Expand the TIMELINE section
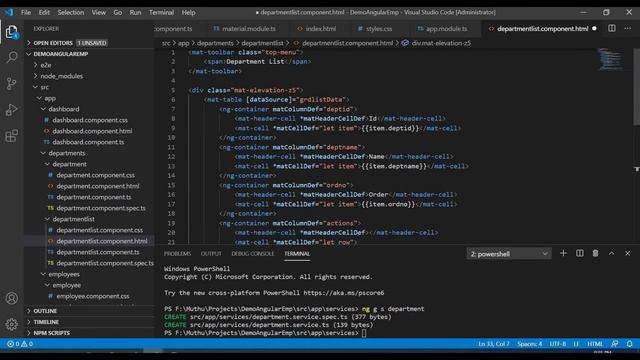 (90, 322)
